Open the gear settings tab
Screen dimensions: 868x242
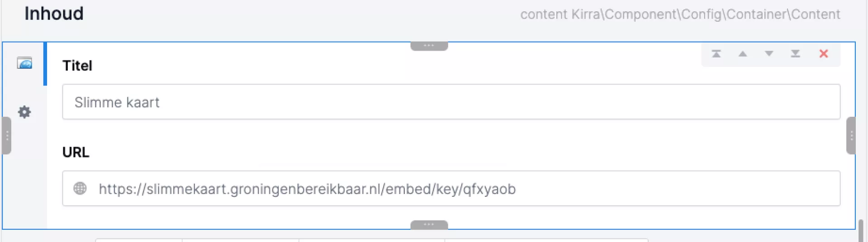pos(24,112)
